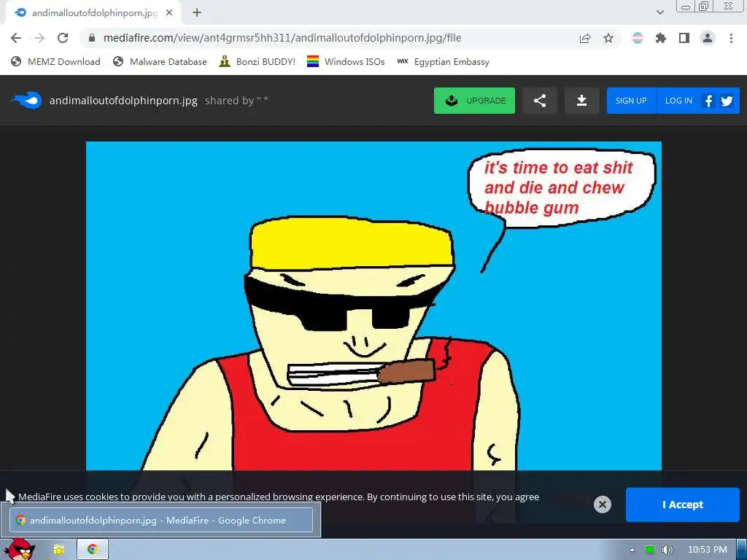Click the file name andimalloutofdolphinporn.jpg in header
Viewport: 747px width, 560px height.
123,101
